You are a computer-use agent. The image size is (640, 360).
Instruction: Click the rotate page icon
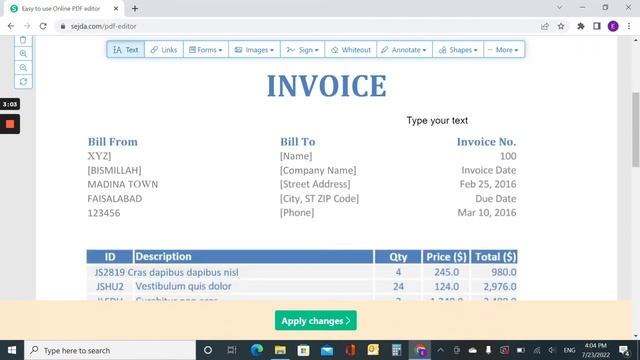point(23,82)
